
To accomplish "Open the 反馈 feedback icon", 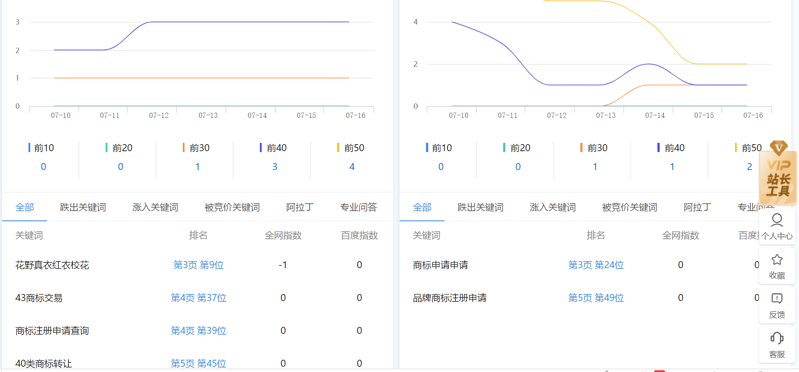I will (777, 299).
